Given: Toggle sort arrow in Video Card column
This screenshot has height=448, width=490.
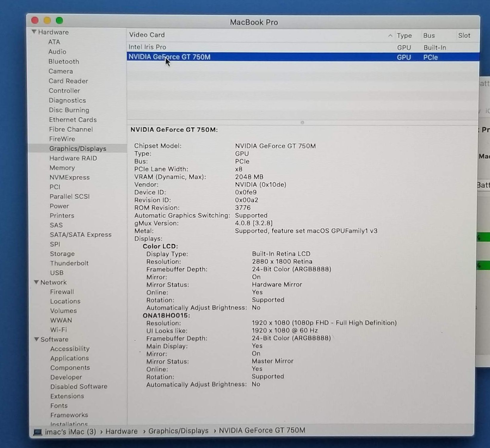Looking at the screenshot, I should [390, 36].
